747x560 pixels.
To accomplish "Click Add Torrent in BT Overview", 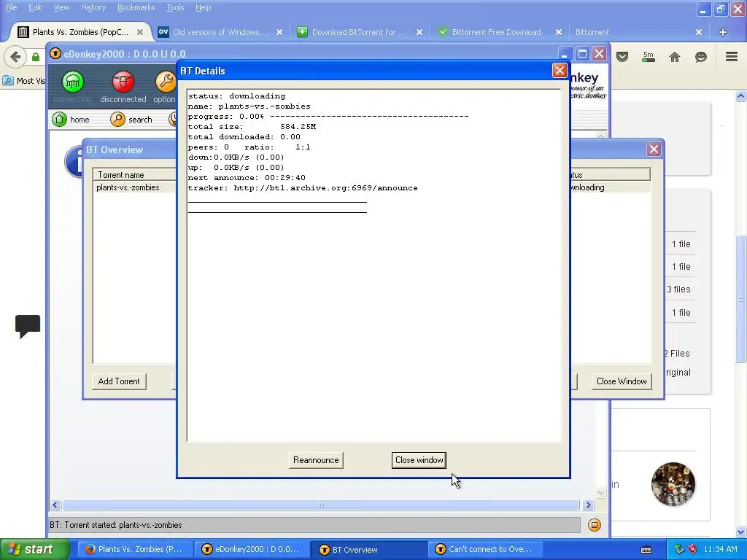I will (x=119, y=381).
